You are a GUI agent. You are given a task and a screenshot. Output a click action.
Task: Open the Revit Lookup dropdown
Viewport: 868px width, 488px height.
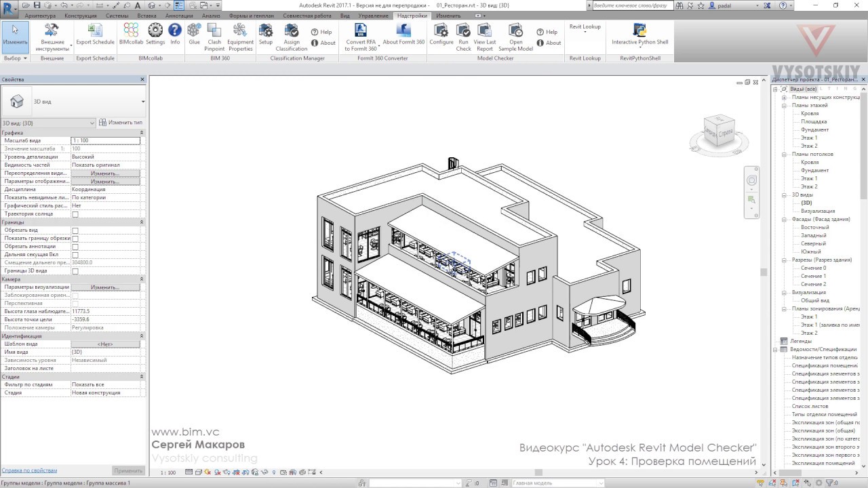585,29
